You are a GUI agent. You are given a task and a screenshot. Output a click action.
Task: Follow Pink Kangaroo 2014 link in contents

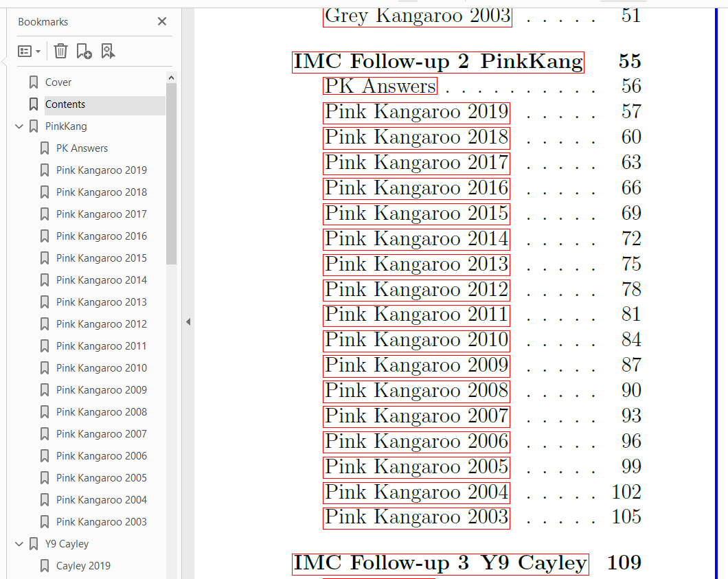point(416,240)
